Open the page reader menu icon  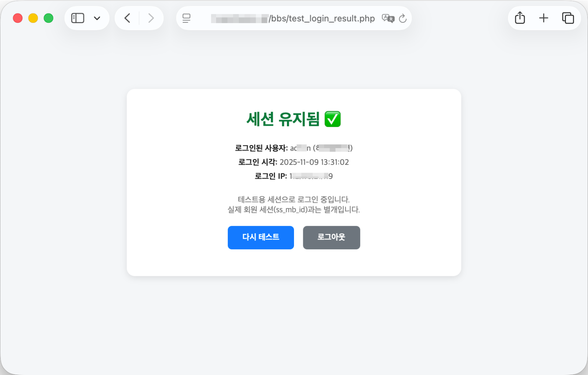[x=187, y=18]
